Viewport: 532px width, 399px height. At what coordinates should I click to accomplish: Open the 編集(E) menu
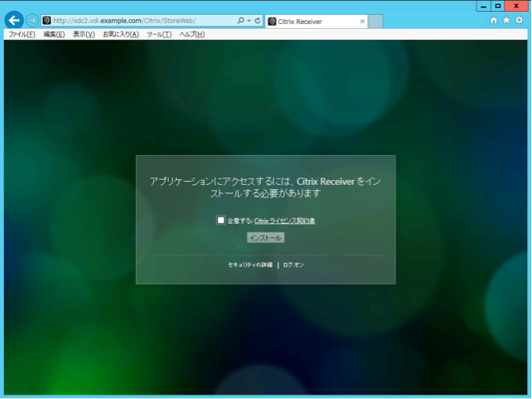[54, 34]
